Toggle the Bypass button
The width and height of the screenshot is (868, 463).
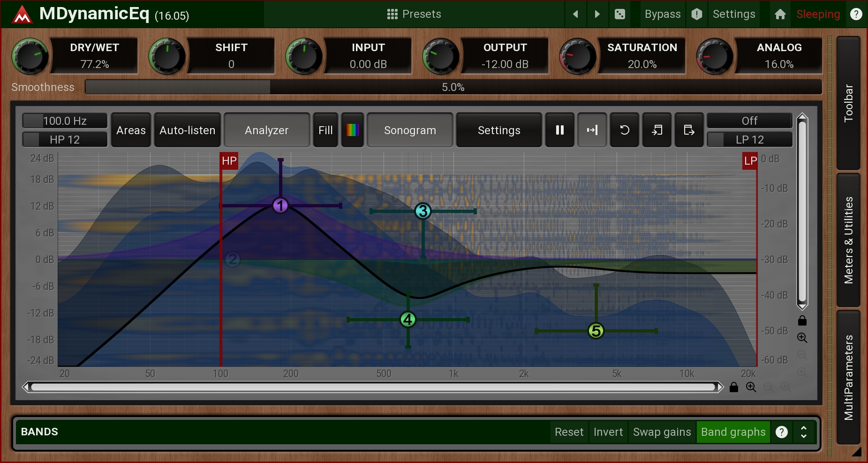coord(662,14)
